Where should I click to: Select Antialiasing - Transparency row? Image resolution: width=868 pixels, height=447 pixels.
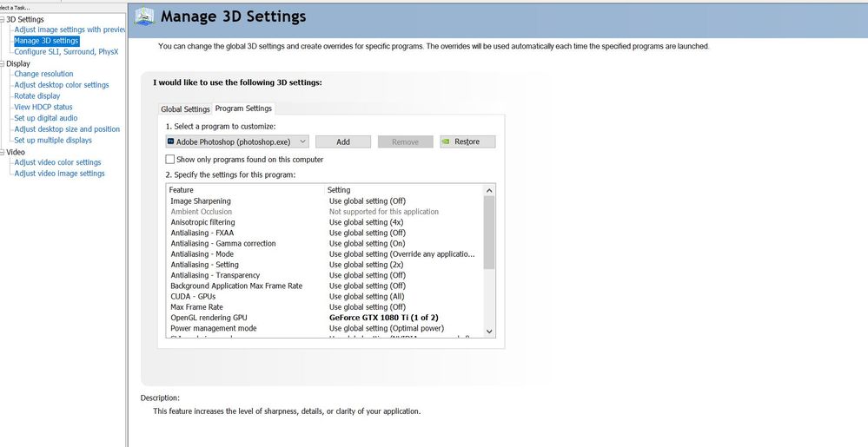(x=324, y=275)
